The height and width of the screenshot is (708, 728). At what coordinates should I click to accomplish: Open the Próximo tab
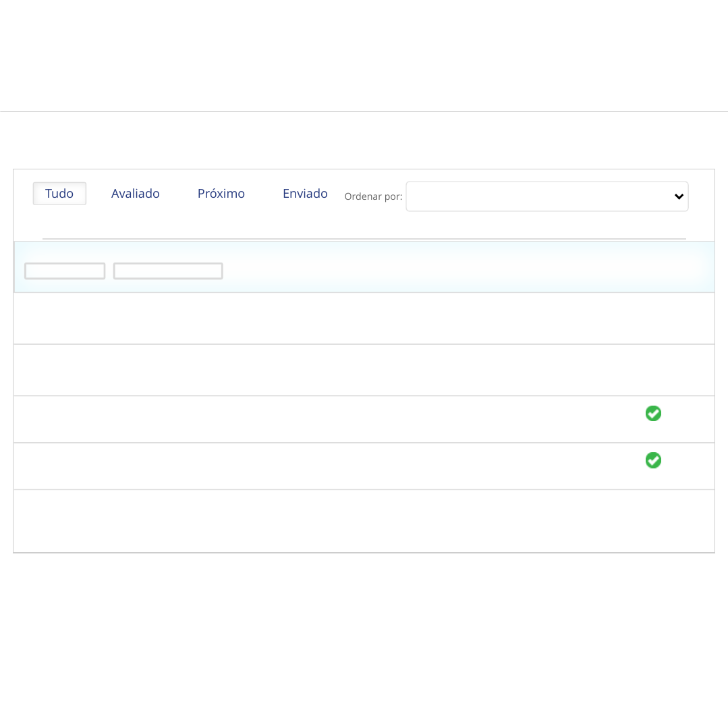221,194
